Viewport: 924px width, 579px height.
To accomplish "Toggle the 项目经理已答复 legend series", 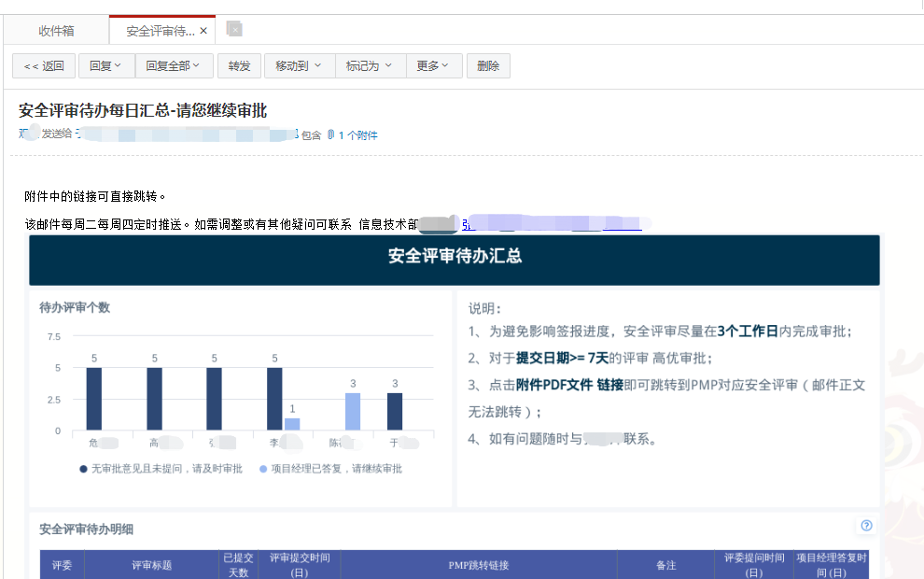I will tap(330, 469).
